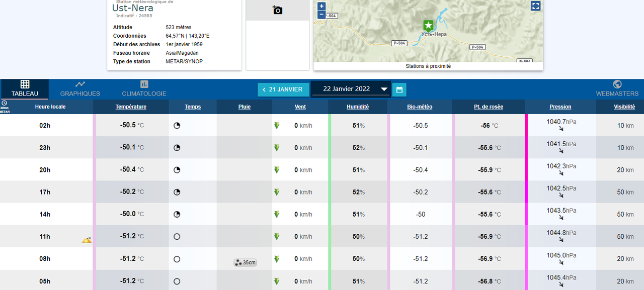Click the clear sky circle in 05h row
The width and height of the screenshot is (644, 290).
pos(177,281)
